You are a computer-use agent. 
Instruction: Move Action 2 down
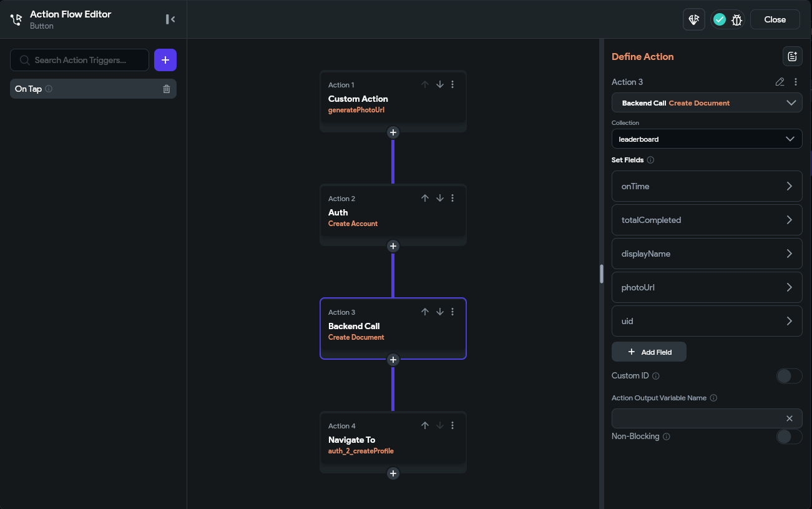point(440,198)
